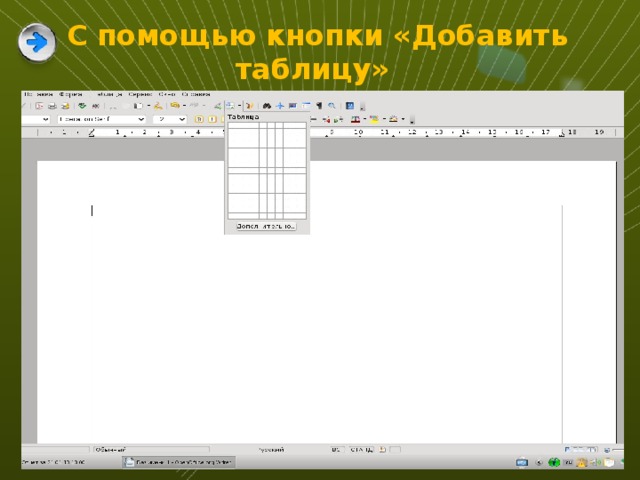Toggle the ВСТ insert mode field
Viewport: 640px width, 480px height.
coord(336,450)
